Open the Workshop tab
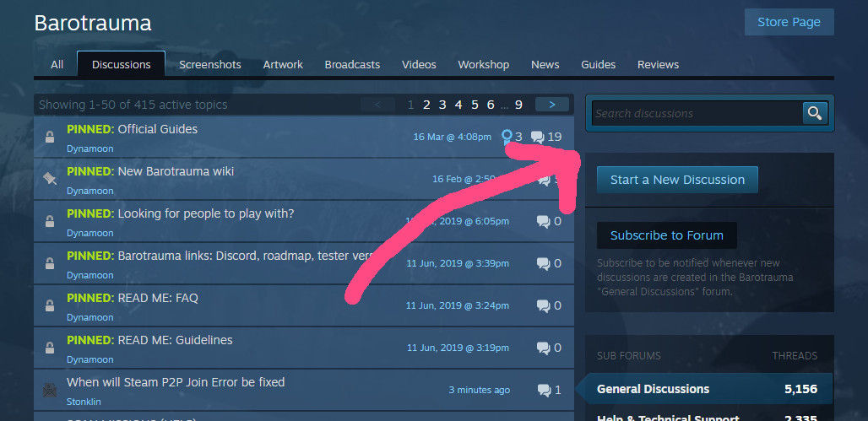 [x=483, y=65]
